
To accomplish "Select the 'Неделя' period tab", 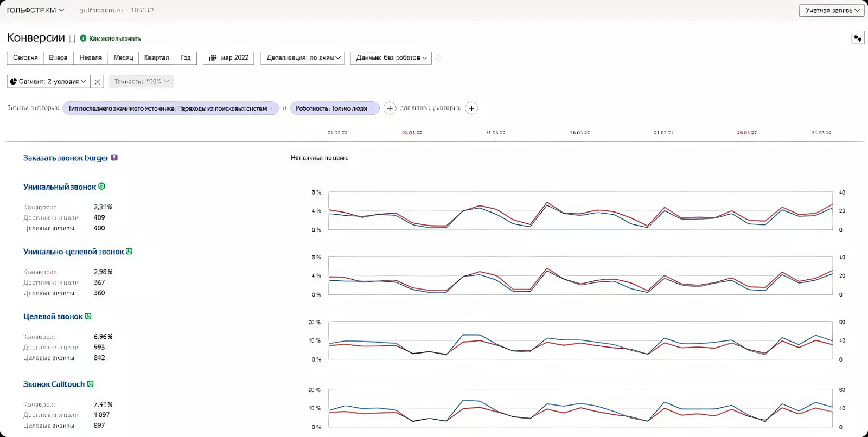I will click(91, 58).
